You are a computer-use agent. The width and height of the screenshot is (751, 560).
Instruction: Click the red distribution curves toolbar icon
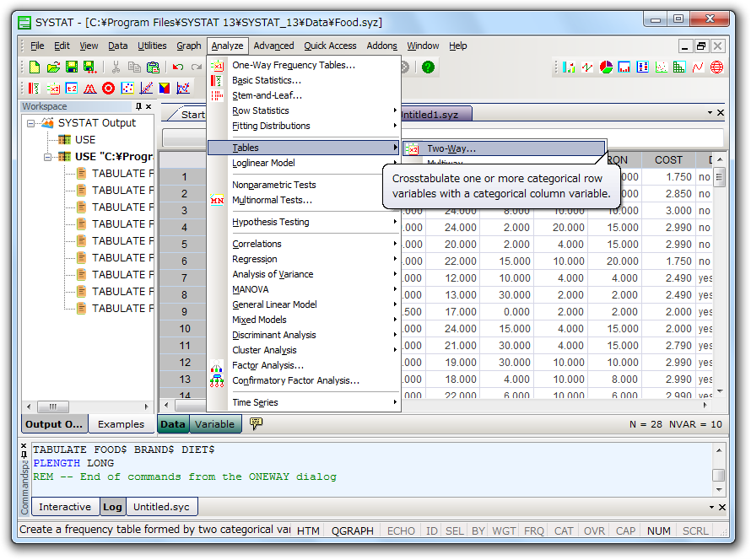click(90, 88)
